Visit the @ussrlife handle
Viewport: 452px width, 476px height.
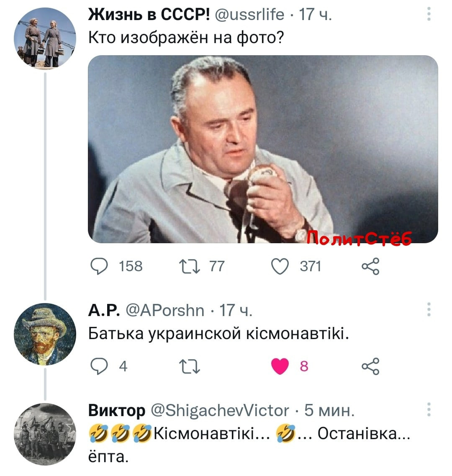click(249, 14)
